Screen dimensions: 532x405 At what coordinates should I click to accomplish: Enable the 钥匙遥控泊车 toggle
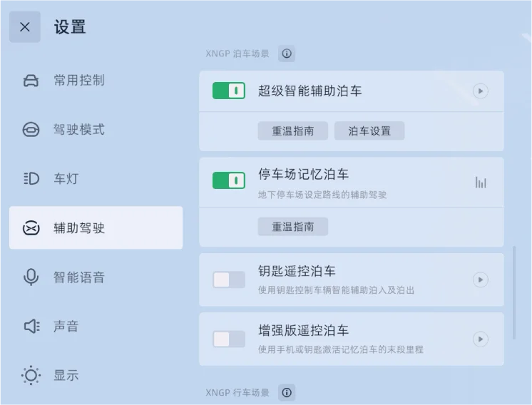229,280
